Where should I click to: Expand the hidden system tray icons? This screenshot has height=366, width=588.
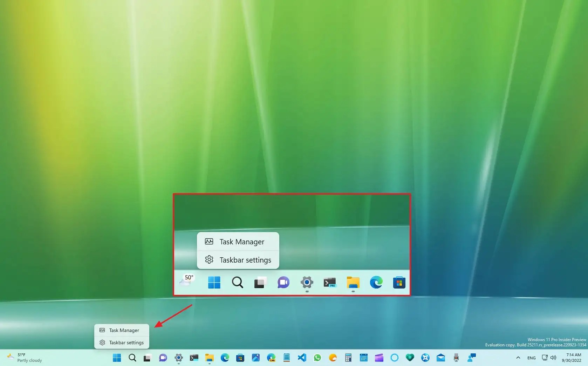[x=518, y=358]
